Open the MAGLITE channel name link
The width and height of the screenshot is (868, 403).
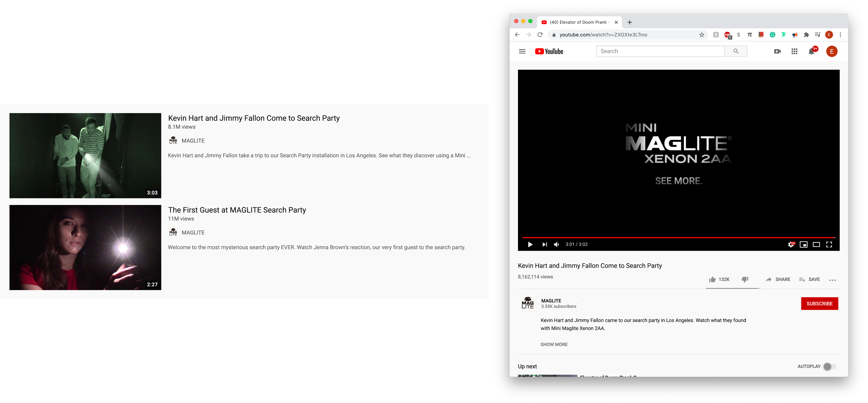[x=551, y=301]
